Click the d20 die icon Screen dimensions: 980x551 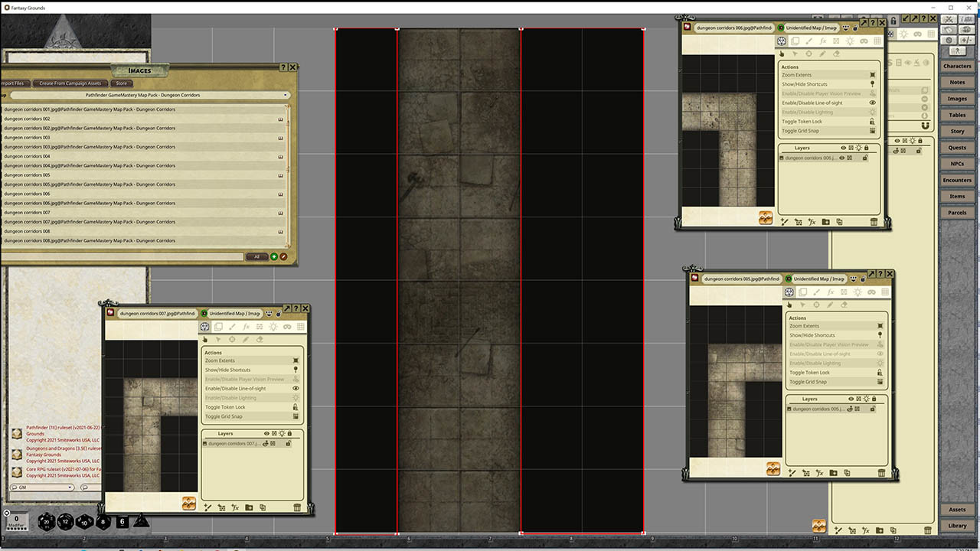(x=47, y=522)
